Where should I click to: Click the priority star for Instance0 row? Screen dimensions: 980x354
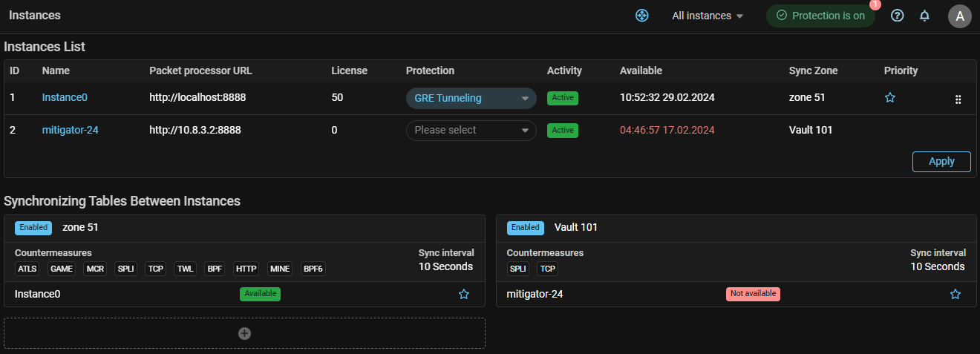[x=890, y=98]
